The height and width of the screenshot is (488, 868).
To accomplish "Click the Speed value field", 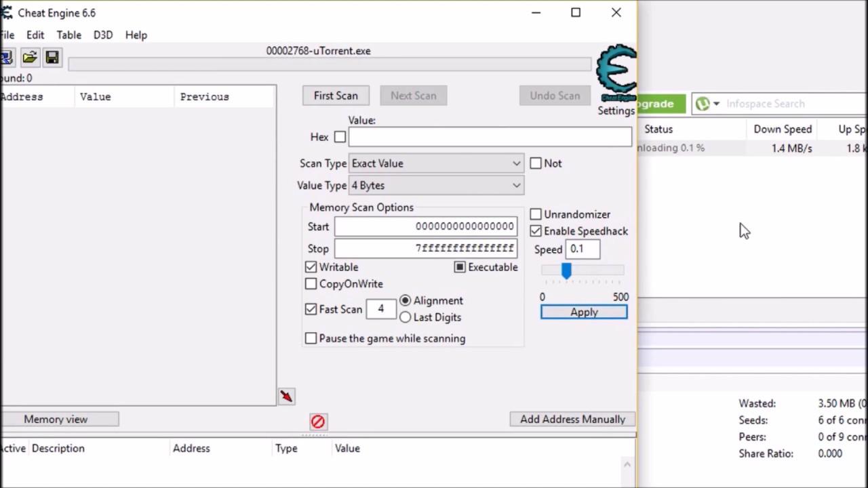I will tap(583, 249).
